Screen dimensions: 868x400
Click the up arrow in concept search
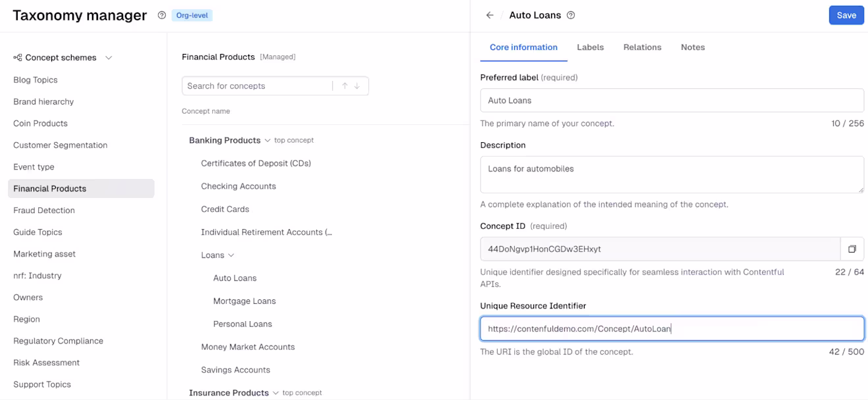click(x=345, y=86)
